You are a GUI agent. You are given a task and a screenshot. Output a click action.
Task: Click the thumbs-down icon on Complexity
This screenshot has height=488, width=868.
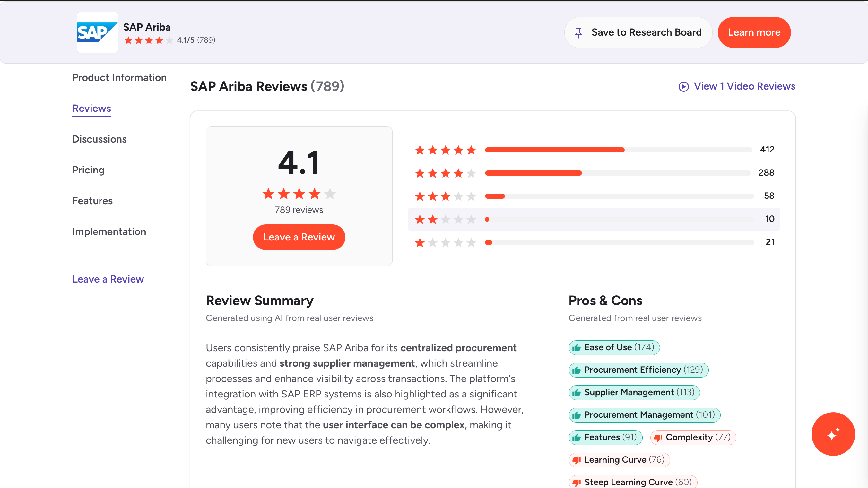(658, 438)
